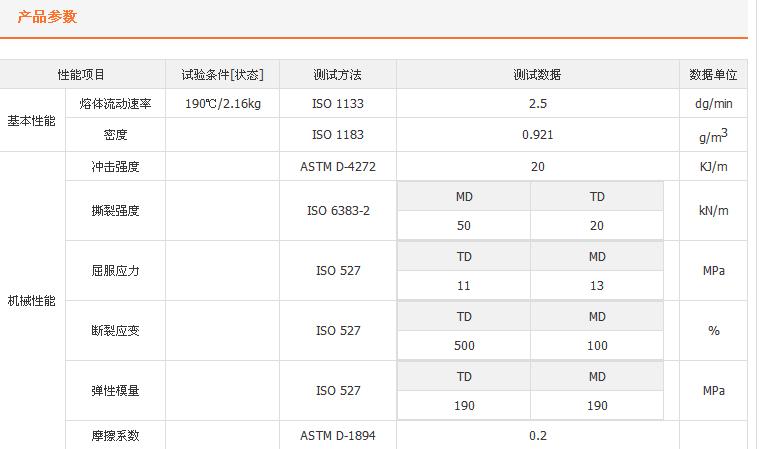Select the ISO 1183 method cell

337,135
